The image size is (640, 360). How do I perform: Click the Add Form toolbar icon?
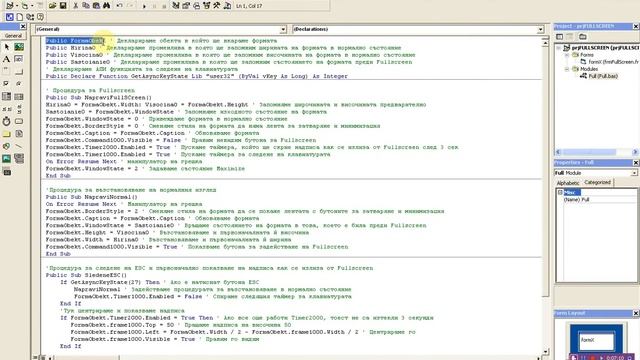click(x=25, y=6)
